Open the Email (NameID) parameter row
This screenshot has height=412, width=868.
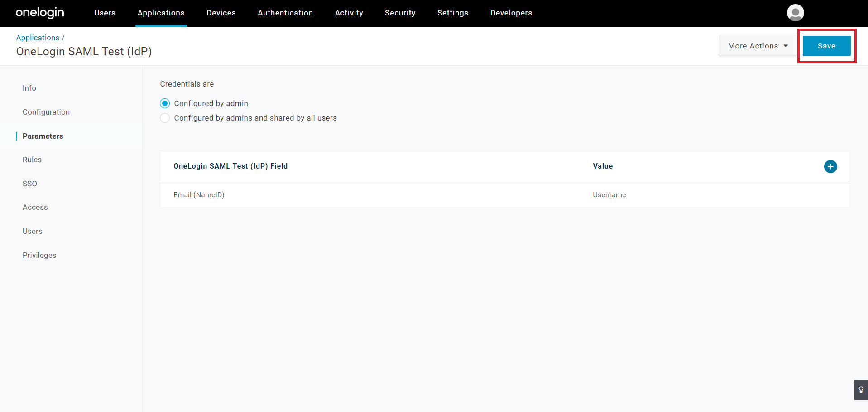click(505, 195)
